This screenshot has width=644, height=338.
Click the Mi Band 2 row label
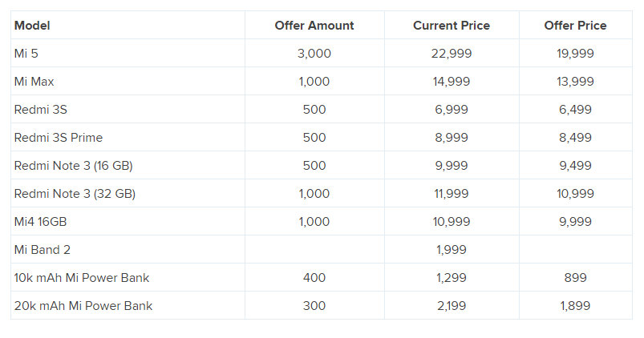[x=43, y=249]
